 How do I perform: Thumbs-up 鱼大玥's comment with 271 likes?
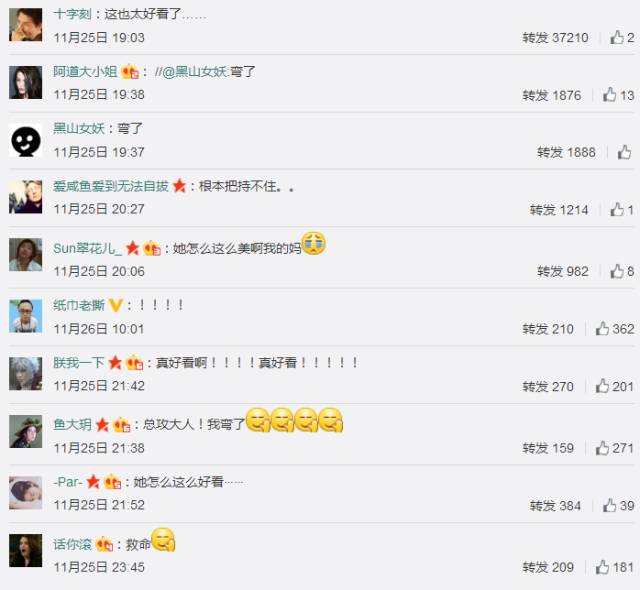pyautogui.click(x=602, y=448)
